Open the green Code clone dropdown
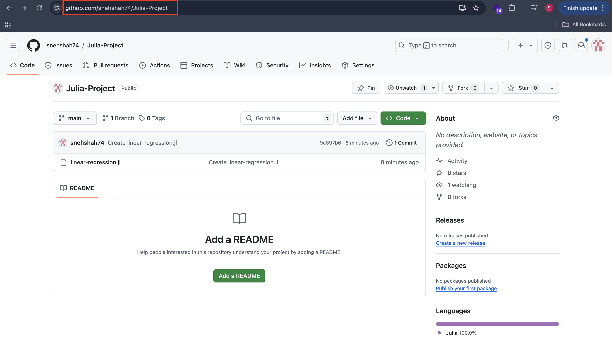Viewport: 612px width, 364px height. coord(403,118)
